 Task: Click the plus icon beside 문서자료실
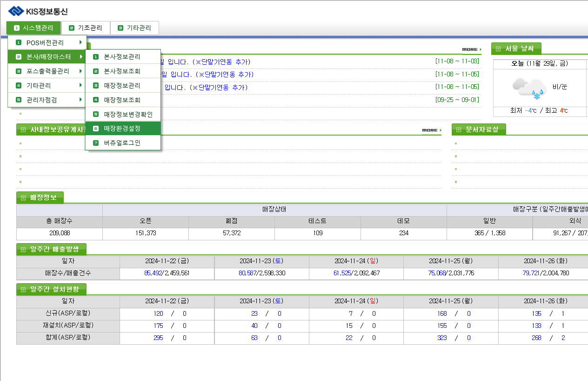click(458, 130)
